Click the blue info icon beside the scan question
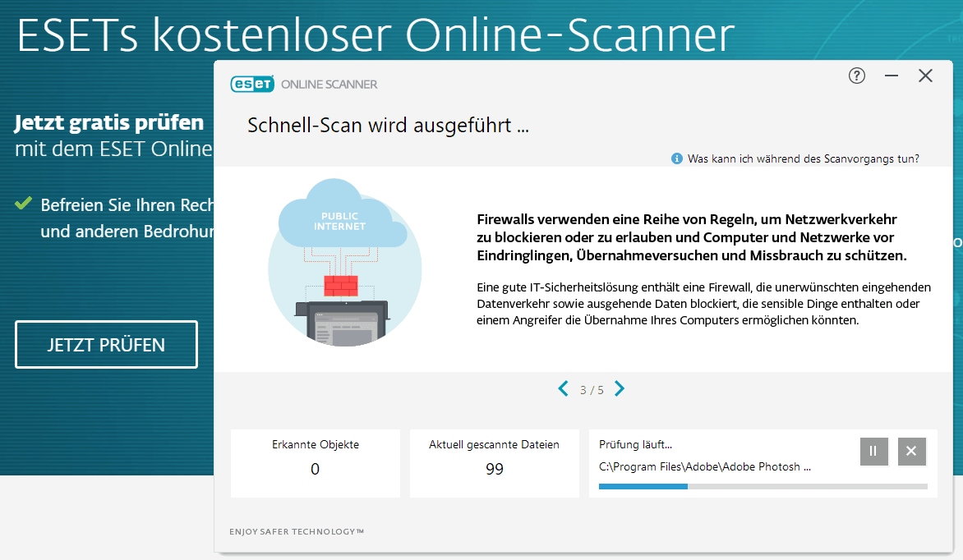The height and width of the screenshot is (560, 963). click(677, 158)
